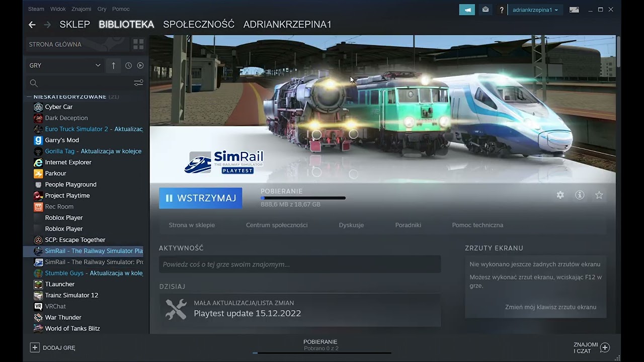Switch to Big Picture mode icon
This screenshot has height=362, width=644.
tap(574, 10)
